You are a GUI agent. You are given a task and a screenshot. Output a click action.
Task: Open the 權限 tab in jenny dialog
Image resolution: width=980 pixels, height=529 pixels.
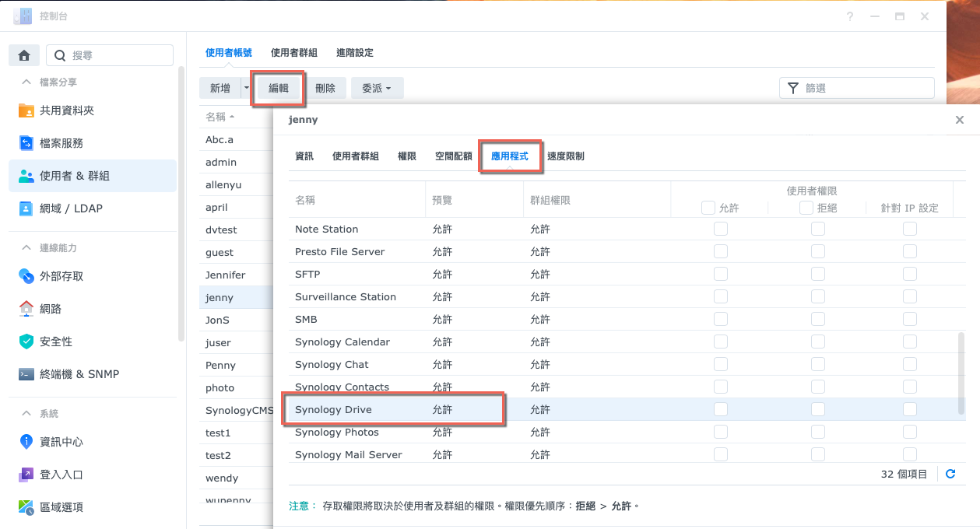[x=406, y=156]
